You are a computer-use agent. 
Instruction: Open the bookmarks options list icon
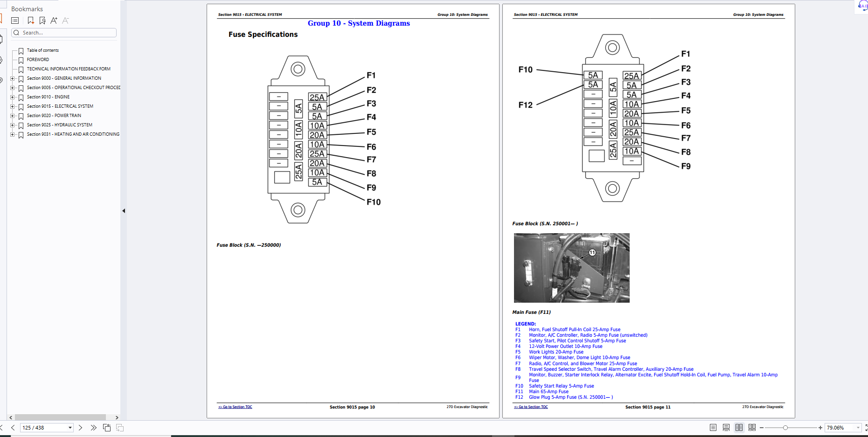[x=15, y=21]
